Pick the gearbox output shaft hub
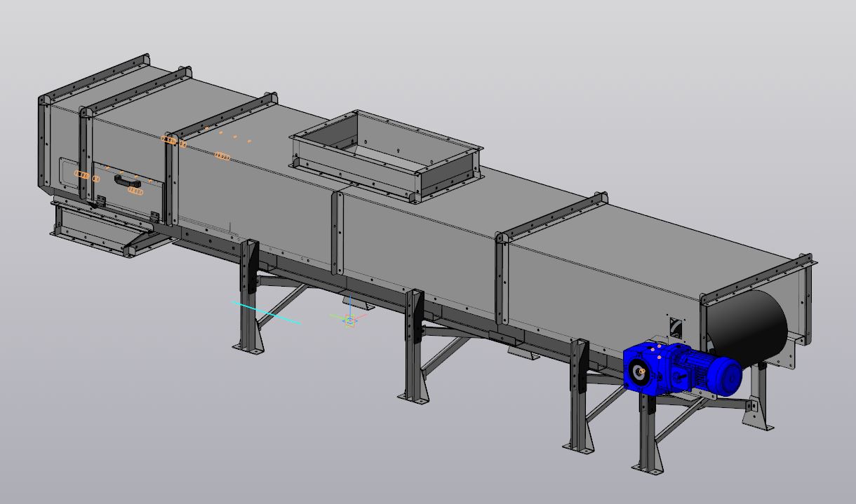The width and height of the screenshot is (856, 504). pyautogui.click(x=638, y=373)
